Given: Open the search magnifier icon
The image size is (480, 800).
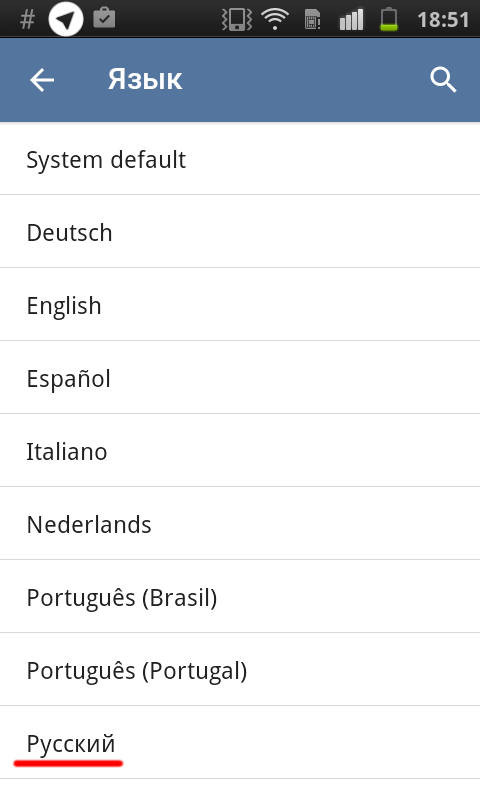Looking at the screenshot, I should pos(443,80).
